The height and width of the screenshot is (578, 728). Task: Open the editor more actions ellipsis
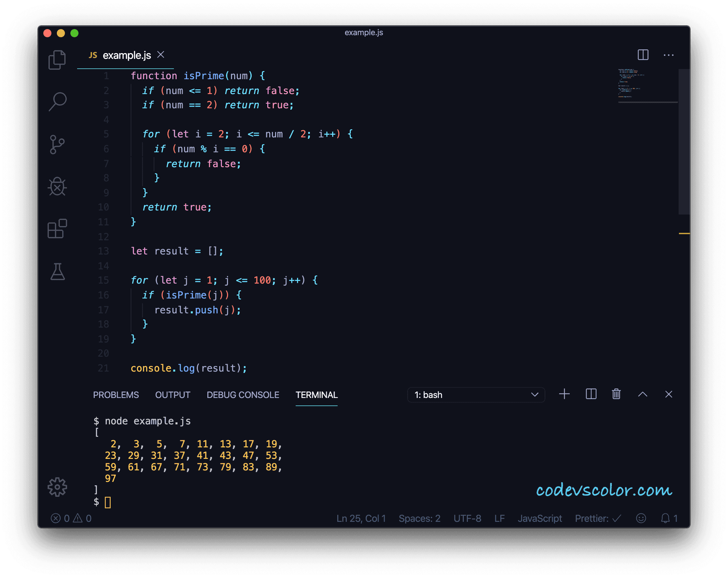(x=668, y=55)
